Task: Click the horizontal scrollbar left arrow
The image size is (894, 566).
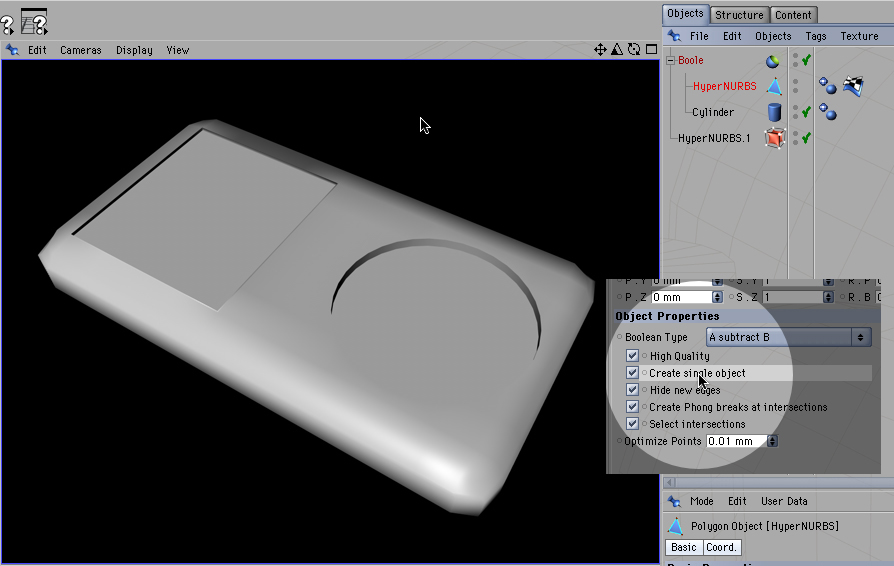Action: pos(670,482)
